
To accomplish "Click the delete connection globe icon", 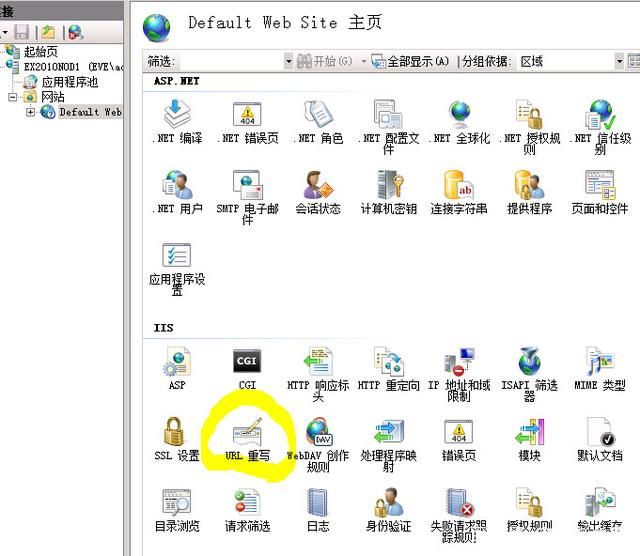I will pyautogui.click(x=76, y=32).
